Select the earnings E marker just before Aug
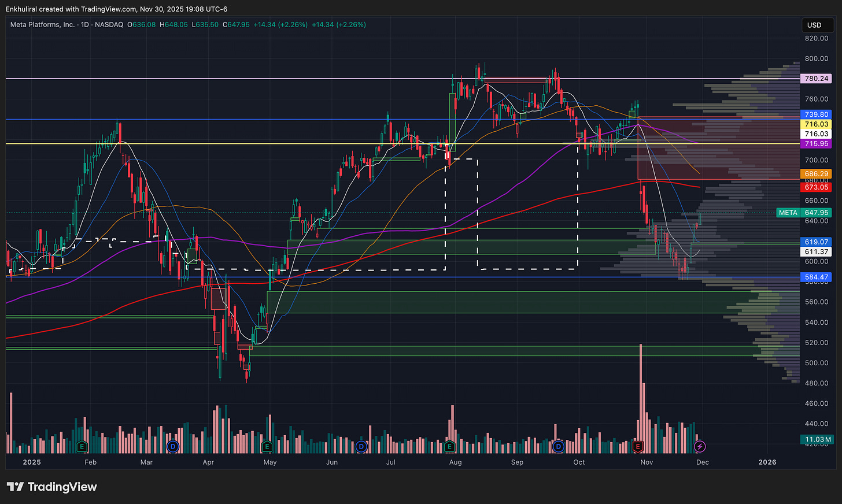Screen dimensions: 842x504 (x=450, y=446)
